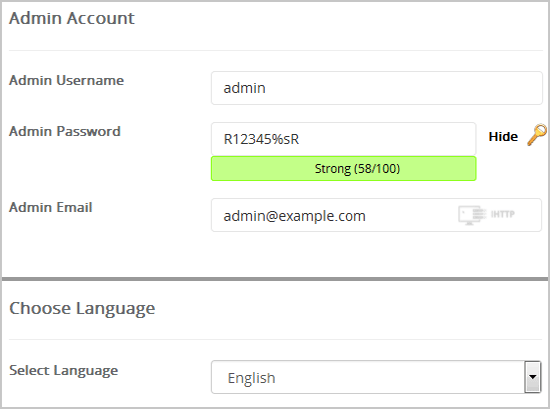Focus the Admin Password input field
550x409 pixels.
[x=343, y=139]
